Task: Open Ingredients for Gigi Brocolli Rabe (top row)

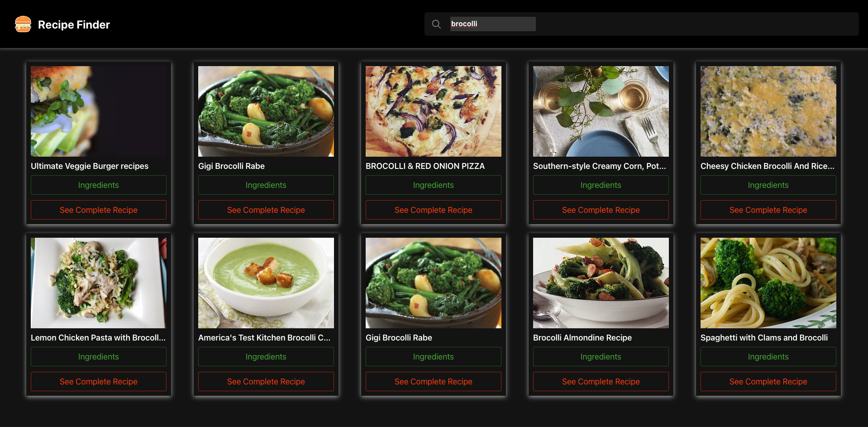Action: (266, 185)
